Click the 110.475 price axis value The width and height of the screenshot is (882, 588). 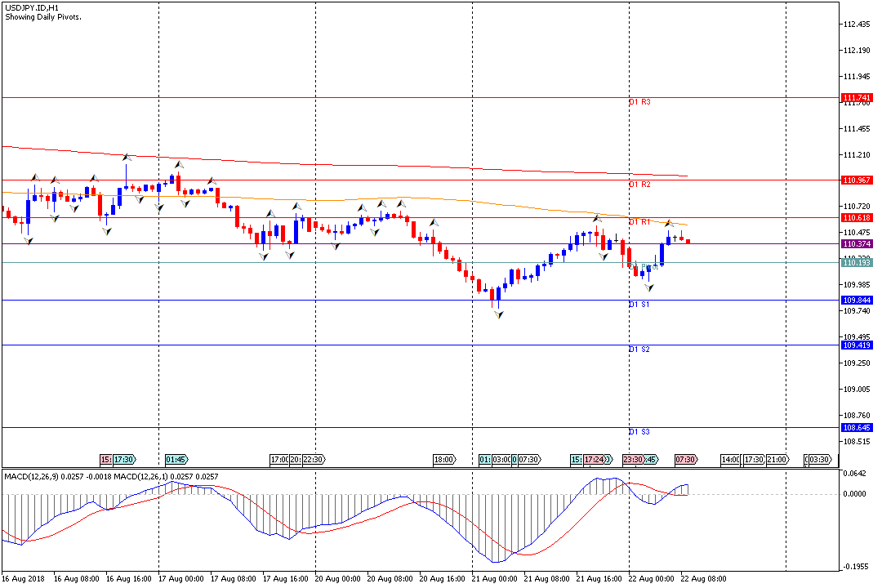click(x=857, y=233)
